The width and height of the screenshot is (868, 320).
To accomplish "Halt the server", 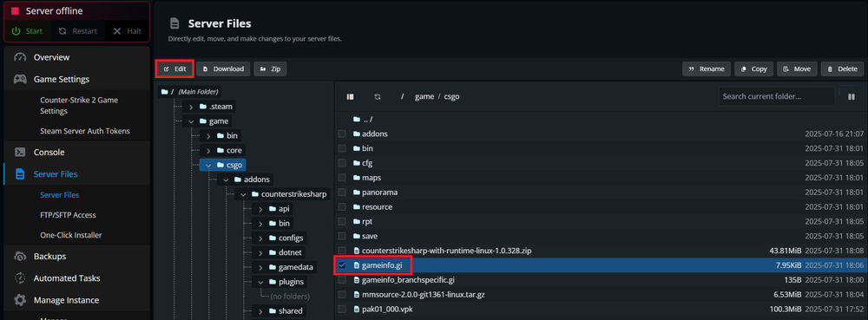I will tap(127, 31).
